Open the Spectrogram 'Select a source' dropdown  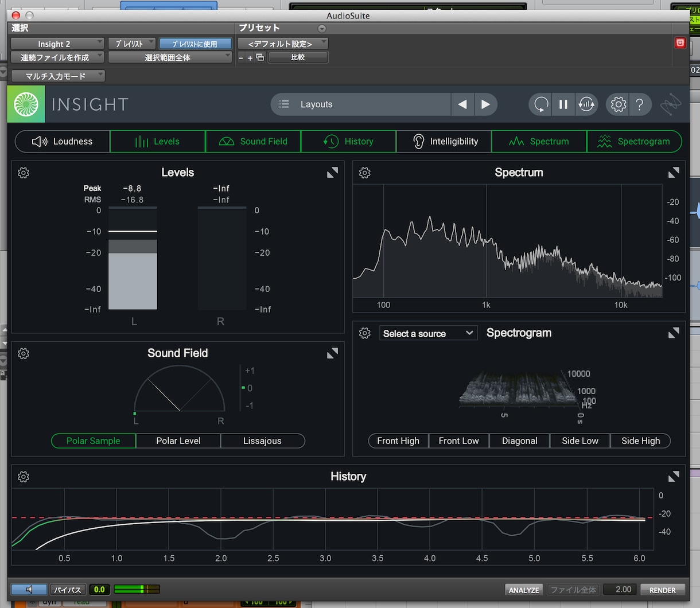(x=429, y=333)
